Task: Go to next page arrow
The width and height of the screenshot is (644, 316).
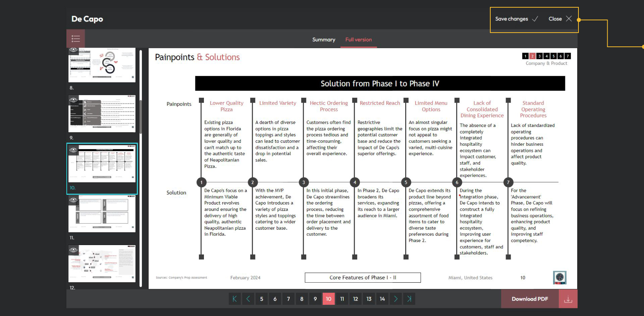Action: 396,299
